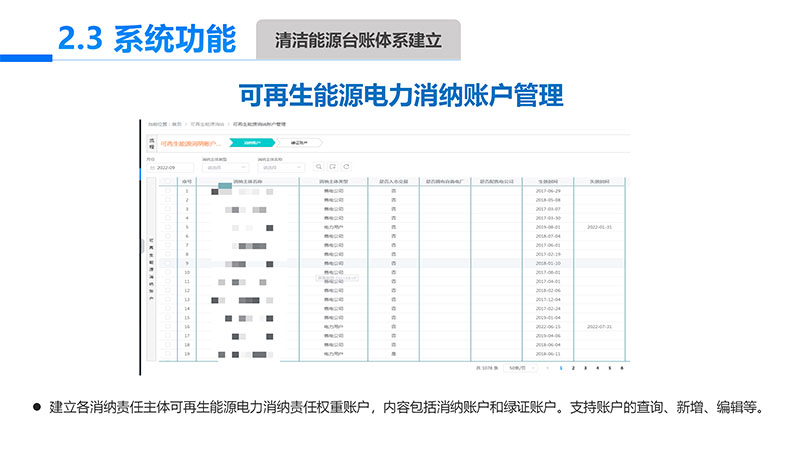Viewport: 800px width, 450px height.
Task: Go to page 3 in pagination
Action: (x=585, y=368)
